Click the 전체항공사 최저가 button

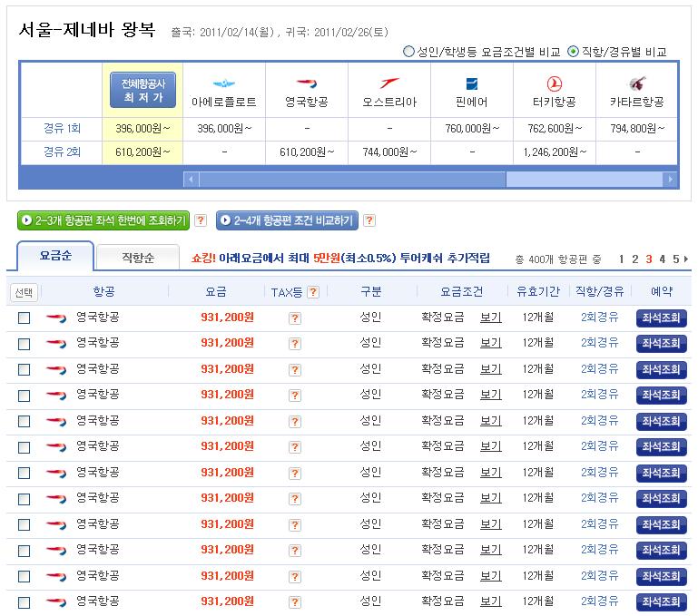click(x=143, y=90)
